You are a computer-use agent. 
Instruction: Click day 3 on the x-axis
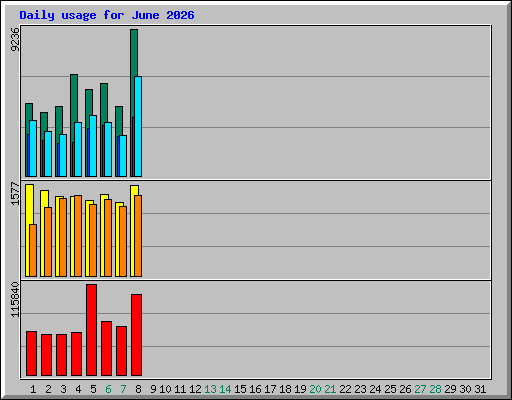(63, 389)
